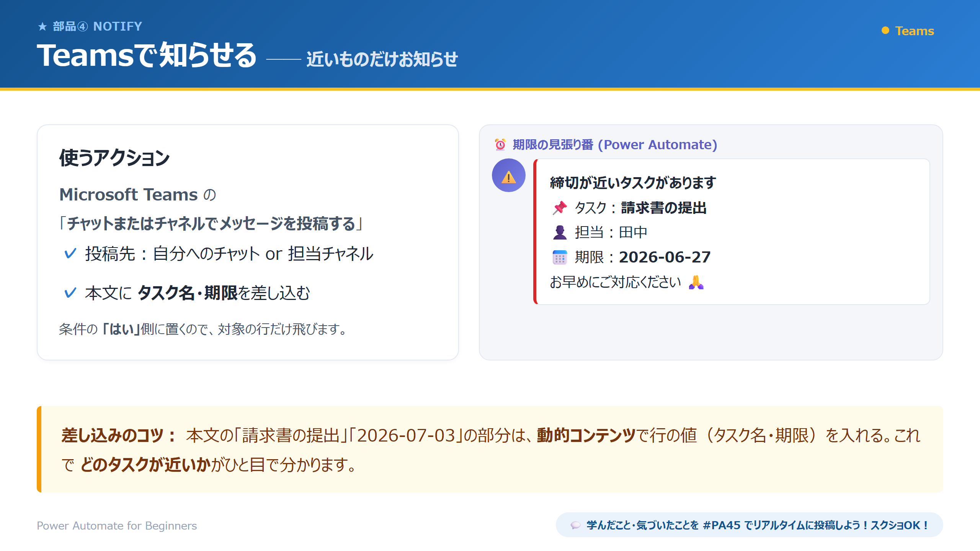
Task: Click the deadline date 2026-06-27
Action: pyautogui.click(x=665, y=257)
